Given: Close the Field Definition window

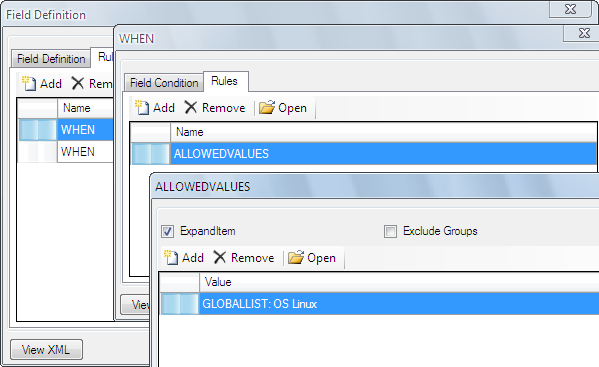Looking at the screenshot, I should coord(570,9).
